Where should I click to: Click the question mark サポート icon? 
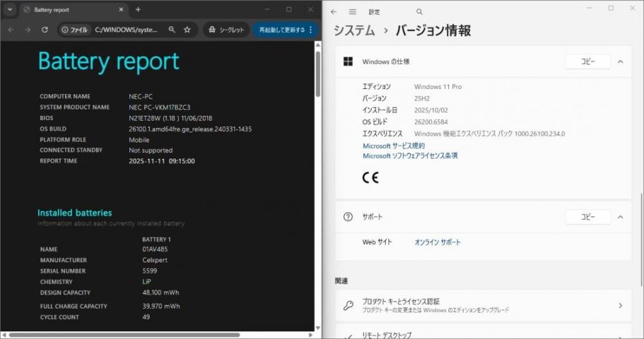coord(348,217)
